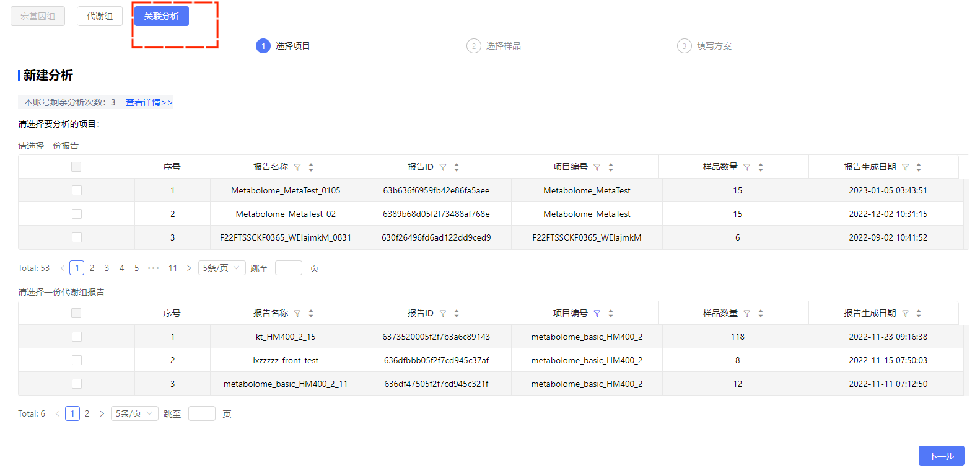
Task: Select the 关联分析 tab
Action: click(162, 16)
